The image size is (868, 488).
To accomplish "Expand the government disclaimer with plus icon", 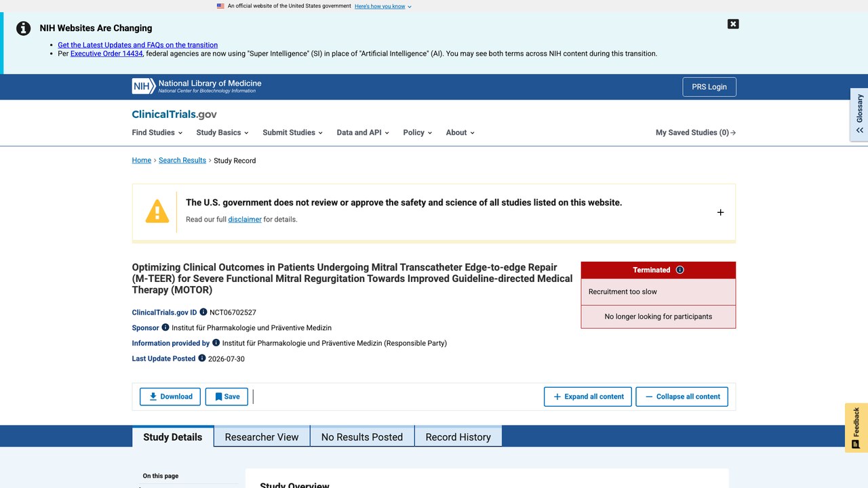I will [x=720, y=212].
